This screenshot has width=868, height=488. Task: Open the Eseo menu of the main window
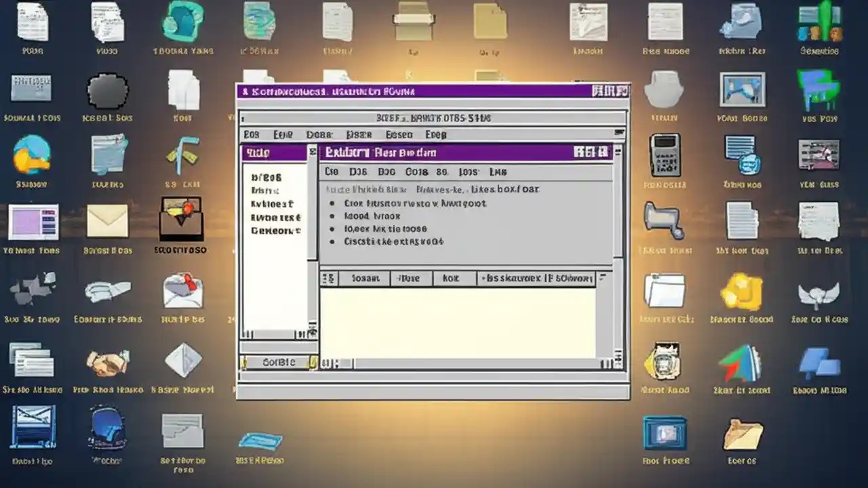[399, 134]
